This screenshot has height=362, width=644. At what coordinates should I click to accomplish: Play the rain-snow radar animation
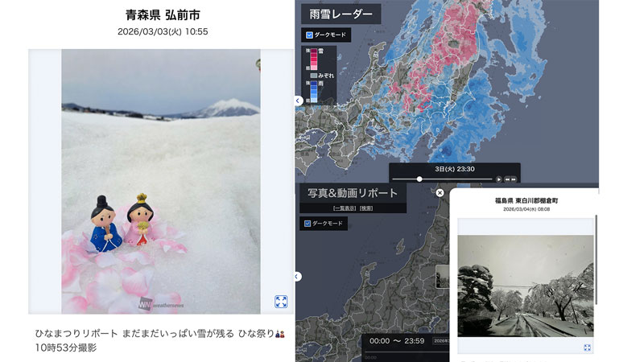(x=498, y=179)
